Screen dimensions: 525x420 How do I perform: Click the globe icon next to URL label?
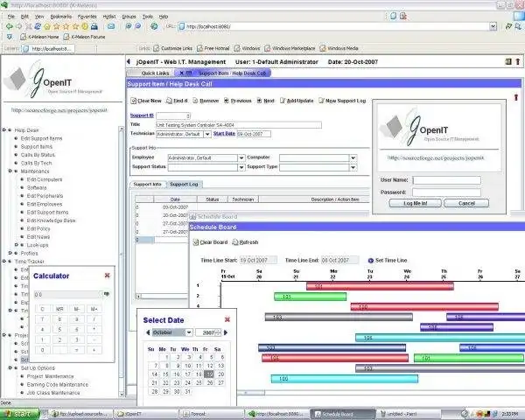[154, 26]
